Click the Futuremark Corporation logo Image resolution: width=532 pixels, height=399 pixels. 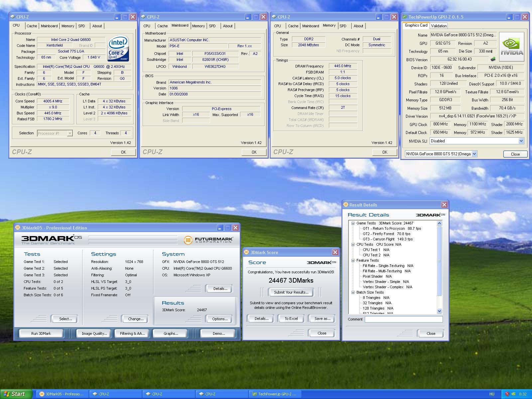click(208, 240)
